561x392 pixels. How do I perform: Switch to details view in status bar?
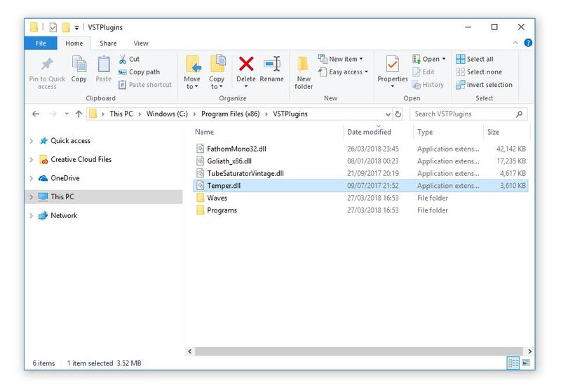coord(513,363)
